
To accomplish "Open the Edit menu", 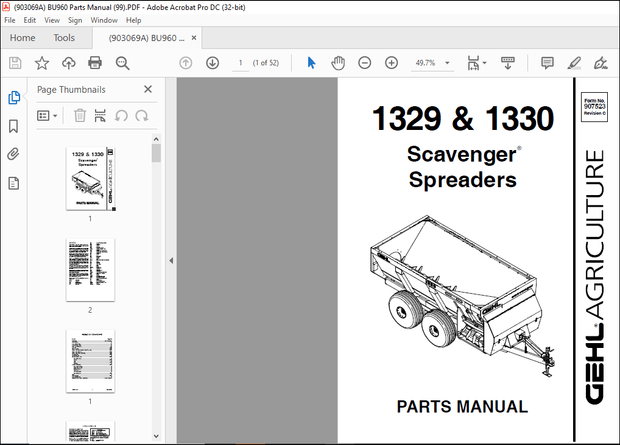I will pos(30,20).
